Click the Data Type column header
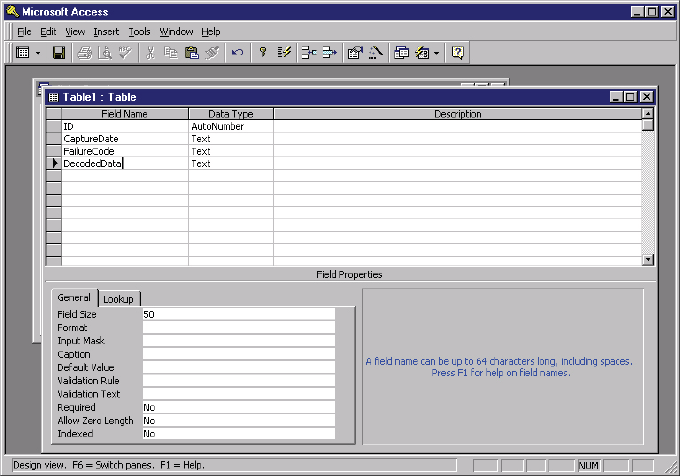 pyautogui.click(x=231, y=114)
